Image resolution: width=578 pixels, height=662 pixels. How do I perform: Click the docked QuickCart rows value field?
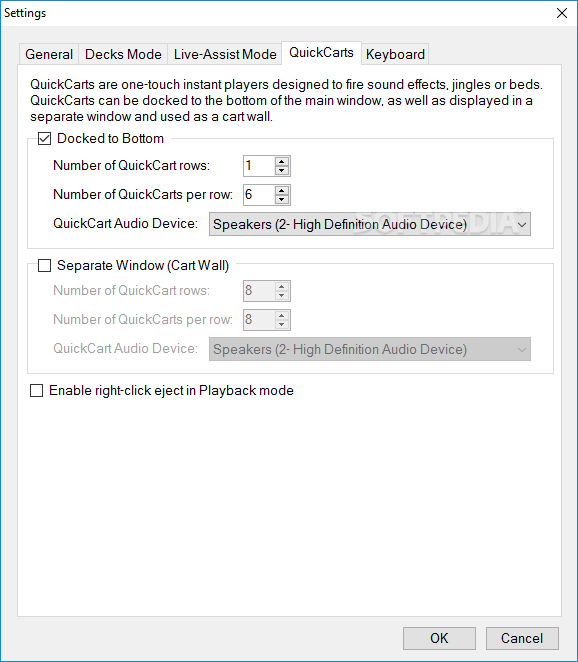tap(259, 166)
